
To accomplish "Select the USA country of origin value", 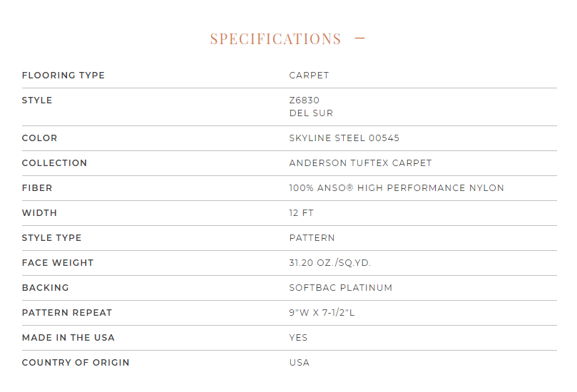I will (x=299, y=363).
